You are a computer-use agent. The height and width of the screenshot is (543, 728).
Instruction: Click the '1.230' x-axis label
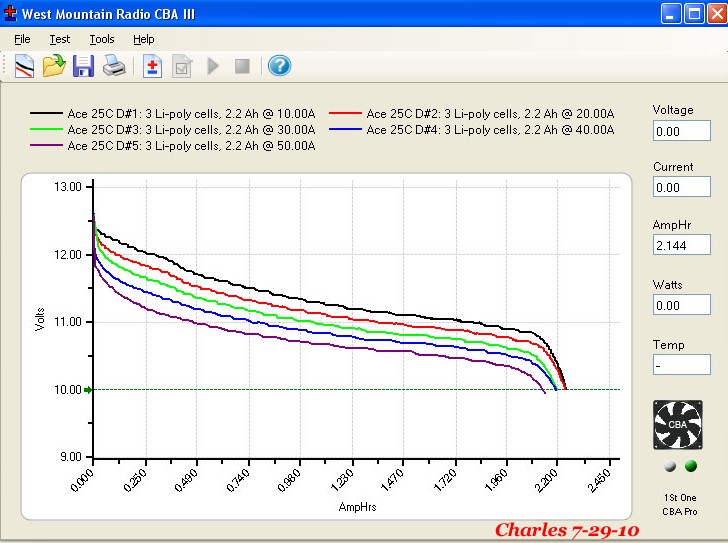pyautogui.click(x=342, y=480)
